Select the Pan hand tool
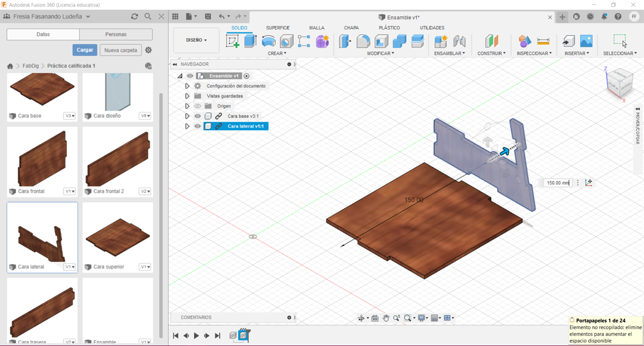This screenshot has width=644, height=346. 386,318
